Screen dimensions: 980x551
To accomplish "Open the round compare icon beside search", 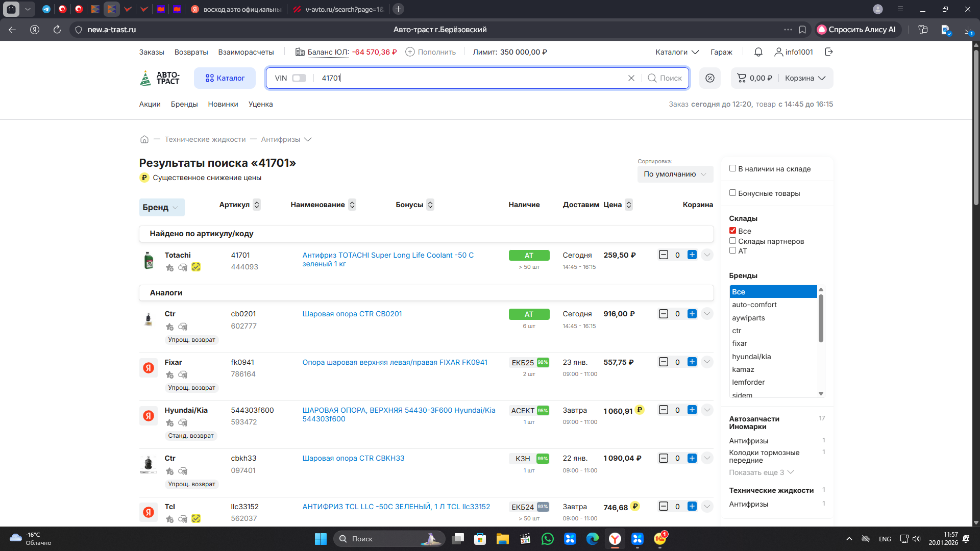I will coord(710,78).
